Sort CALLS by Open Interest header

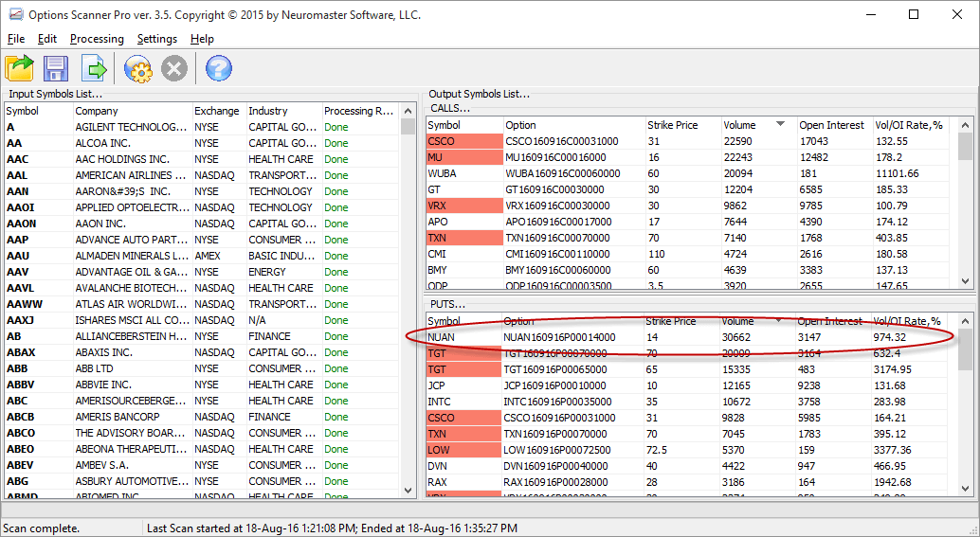click(834, 125)
